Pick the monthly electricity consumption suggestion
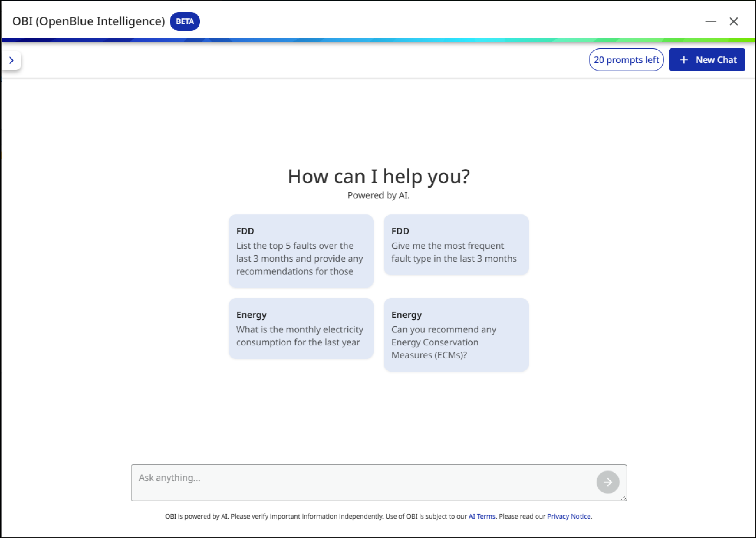756x538 pixels. pos(301,328)
